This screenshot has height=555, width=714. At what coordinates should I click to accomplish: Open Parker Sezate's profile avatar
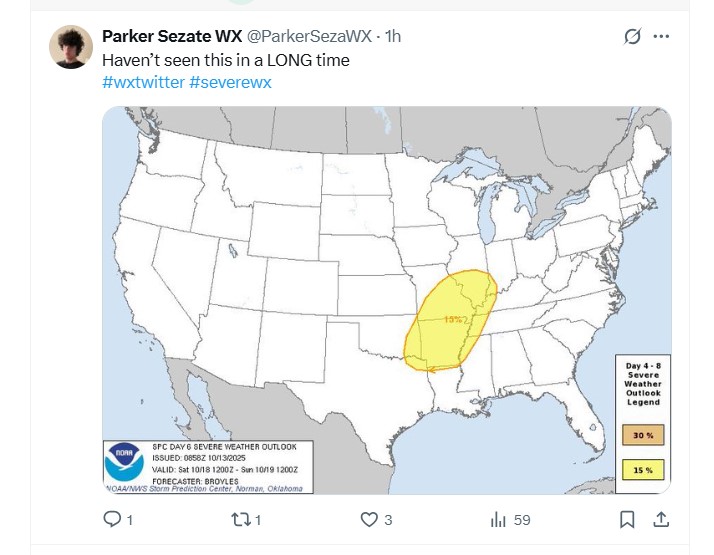73,47
